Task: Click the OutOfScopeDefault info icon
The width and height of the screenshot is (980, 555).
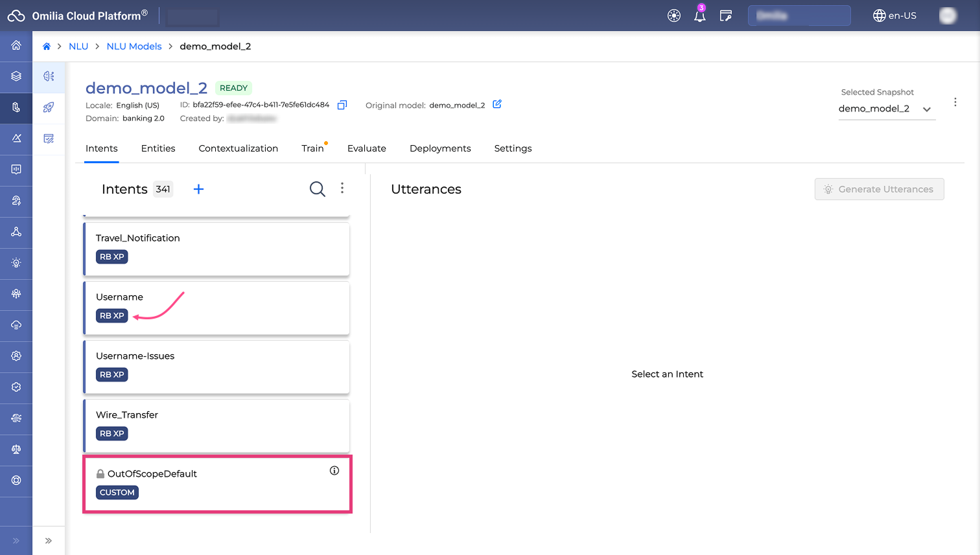Action: click(x=334, y=471)
